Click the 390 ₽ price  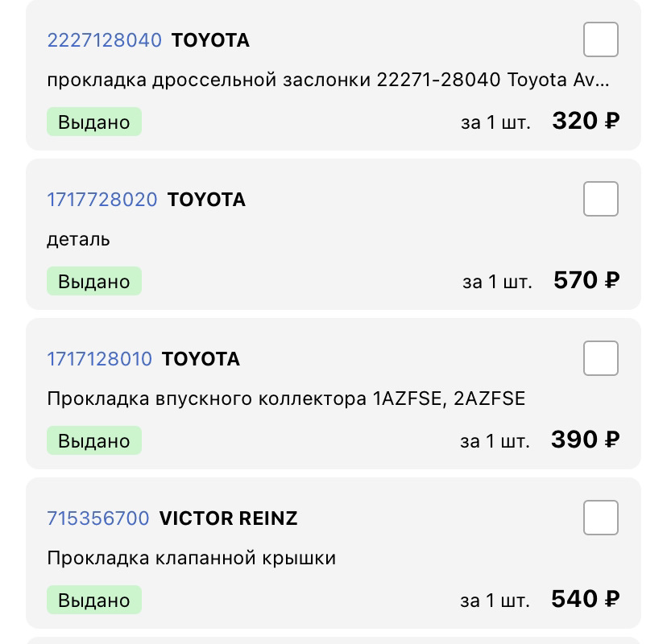click(x=584, y=439)
